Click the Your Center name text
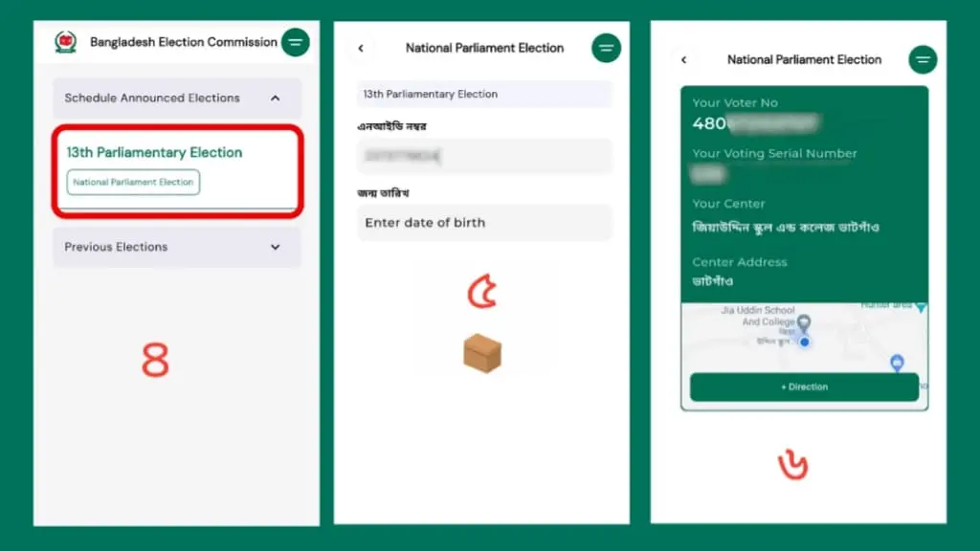The image size is (980, 551). click(x=785, y=228)
